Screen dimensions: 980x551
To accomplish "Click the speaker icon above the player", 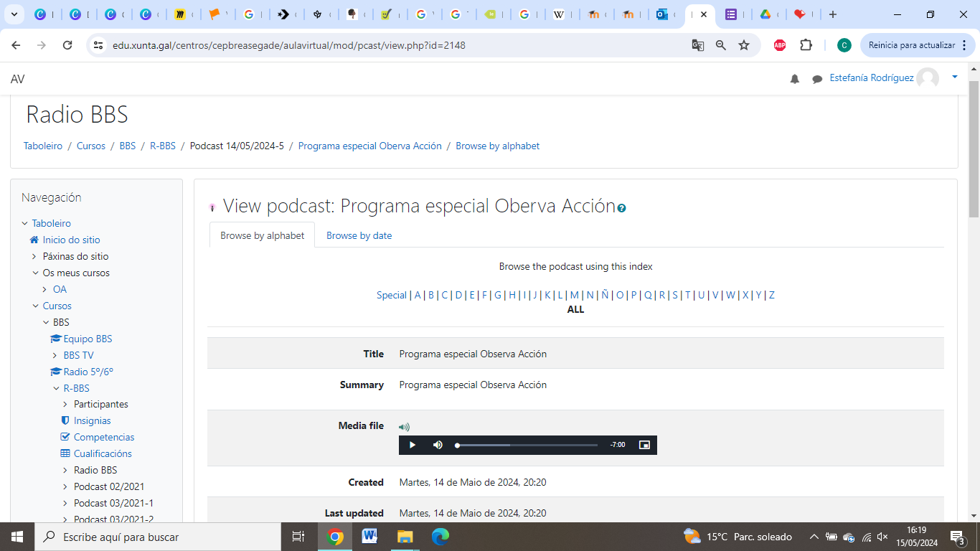I will [x=404, y=427].
